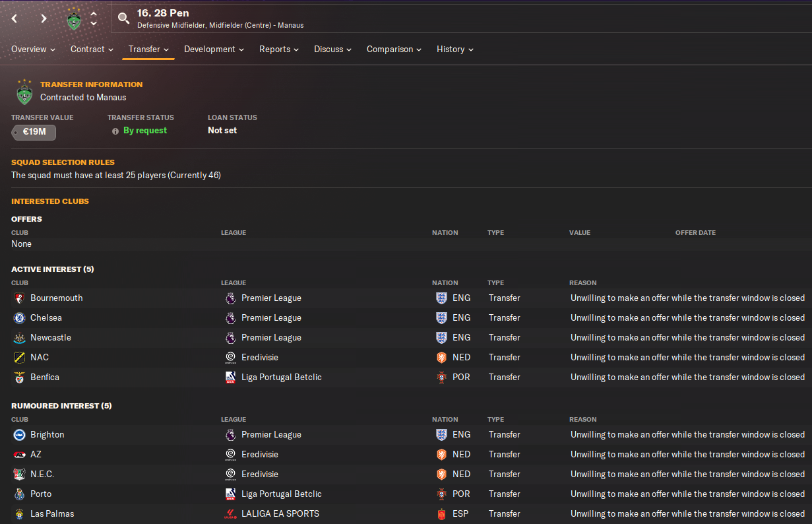Image resolution: width=812 pixels, height=524 pixels.
Task: Click Portugal badge in Benfica row
Action: [441, 377]
